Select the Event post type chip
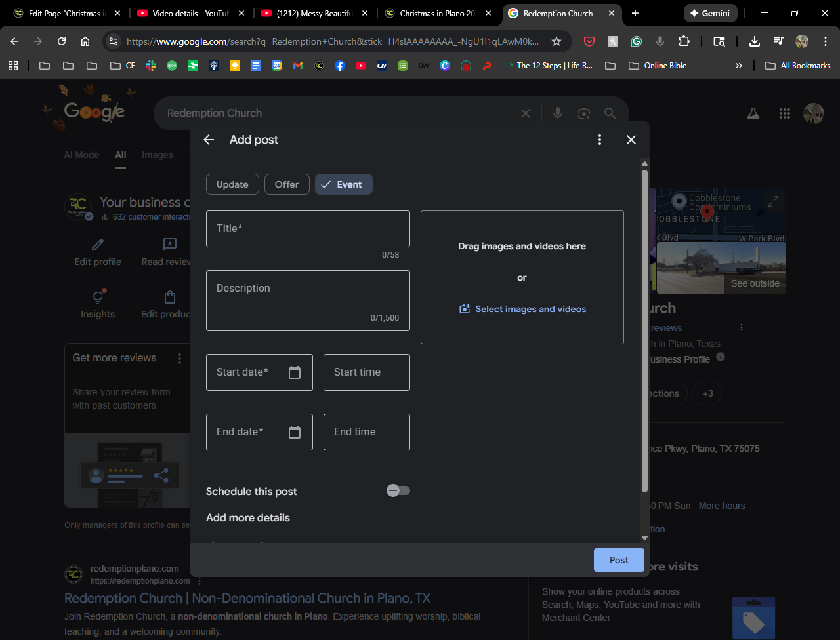This screenshot has width=840, height=640. [343, 184]
